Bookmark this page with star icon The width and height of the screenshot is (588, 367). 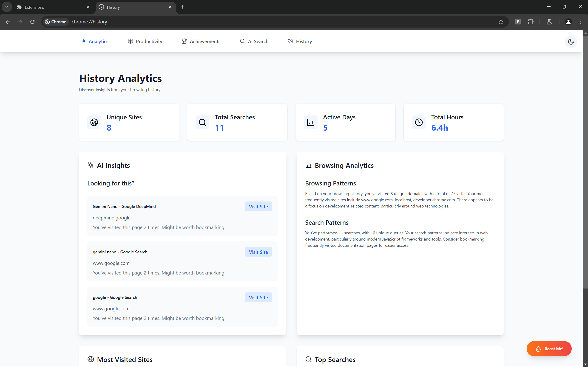(501, 22)
